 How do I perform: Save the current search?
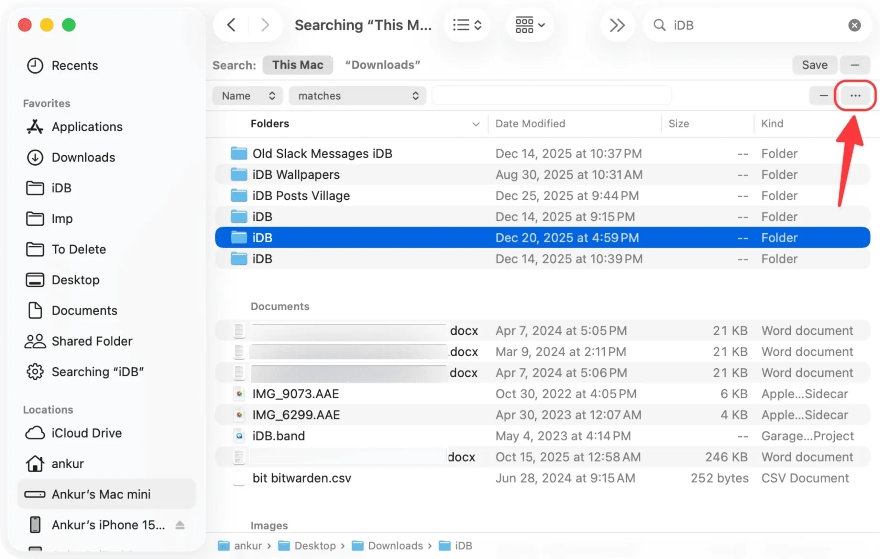814,65
